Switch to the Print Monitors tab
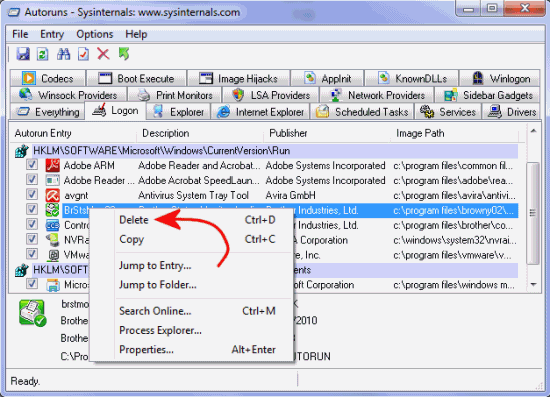550x397 pixels. click(175, 95)
